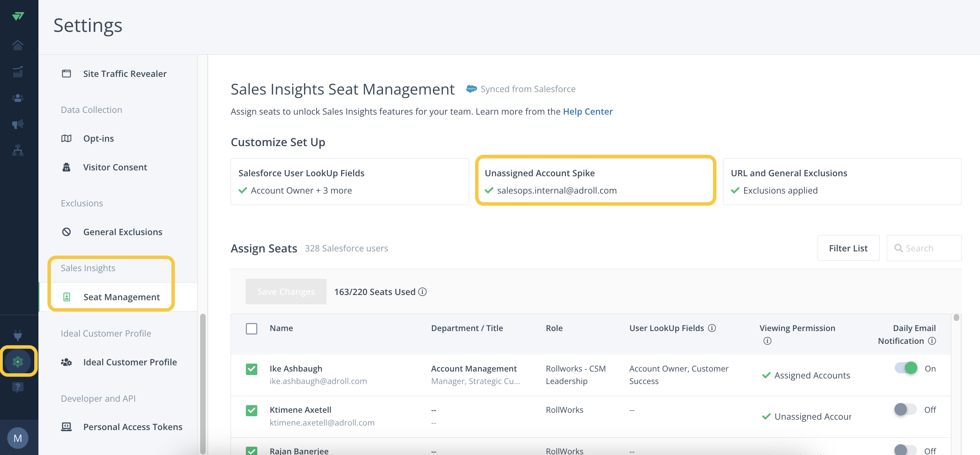This screenshot has height=455, width=980.
Task: Click ike.ashbaugh@adroll.com email text
Action: (x=318, y=381)
